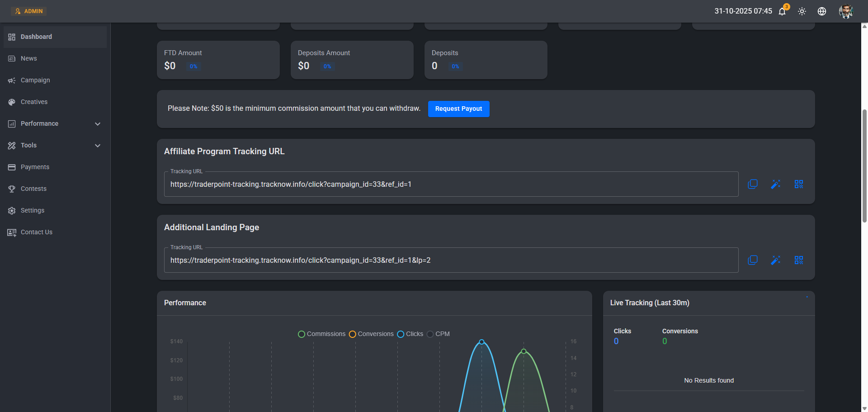Copy the Affiliate Program tracking URL

(753, 184)
